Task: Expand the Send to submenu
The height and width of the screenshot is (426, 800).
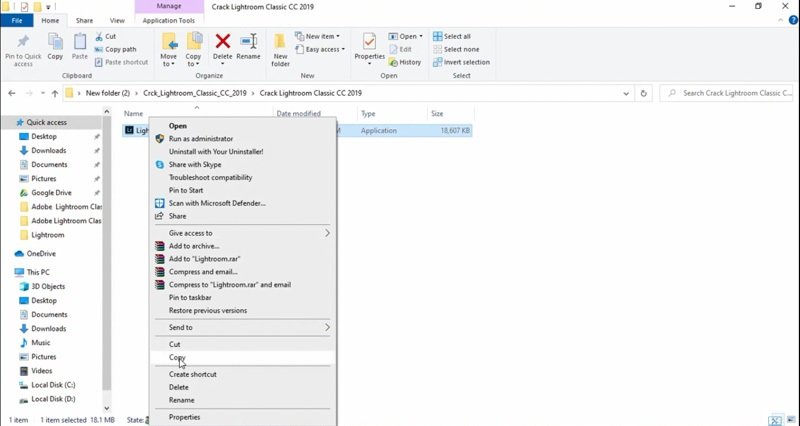Action: [243, 327]
